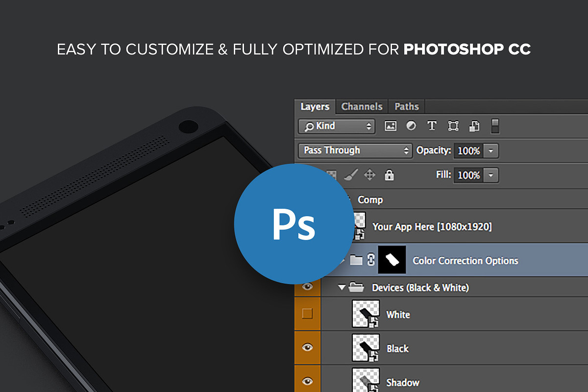Switch to the Layers tab
The height and width of the screenshot is (392, 588).
coord(315,106)
